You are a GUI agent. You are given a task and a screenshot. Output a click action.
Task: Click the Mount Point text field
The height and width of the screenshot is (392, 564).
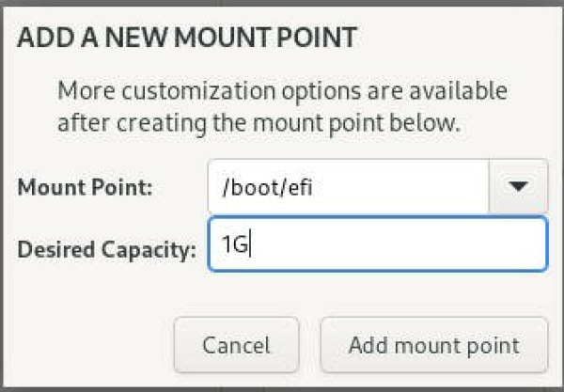point(348,186)
